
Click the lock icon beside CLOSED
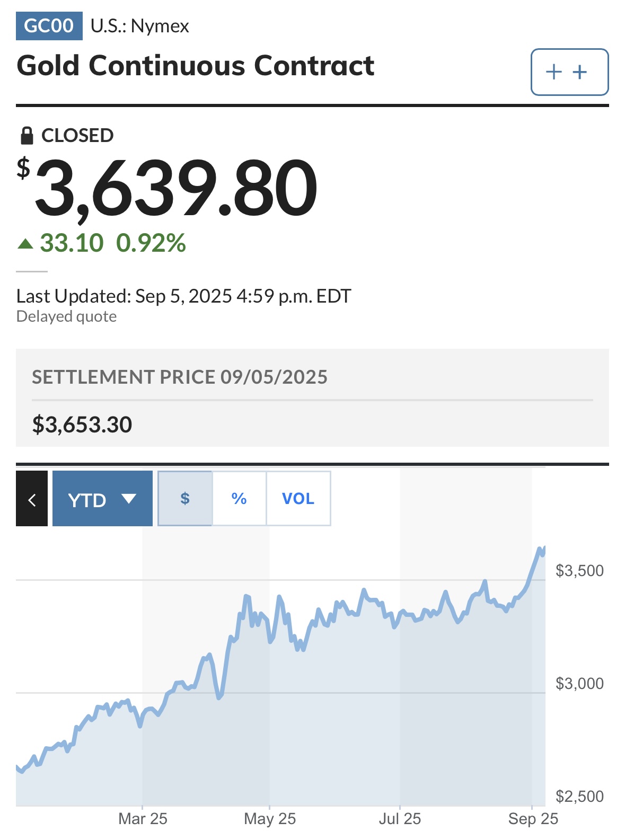point(27,136)
